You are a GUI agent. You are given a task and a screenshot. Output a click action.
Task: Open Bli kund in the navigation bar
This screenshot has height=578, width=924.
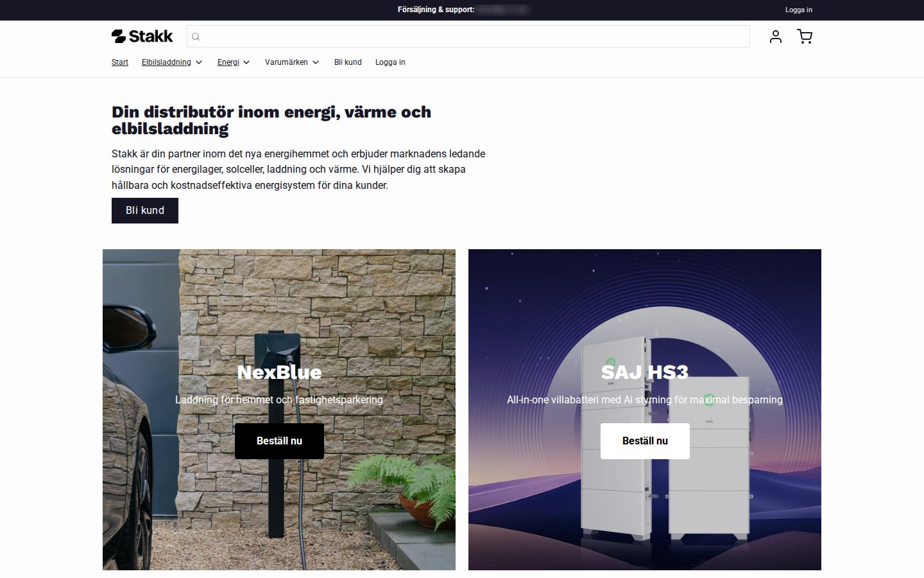click(x=348, y=62)
